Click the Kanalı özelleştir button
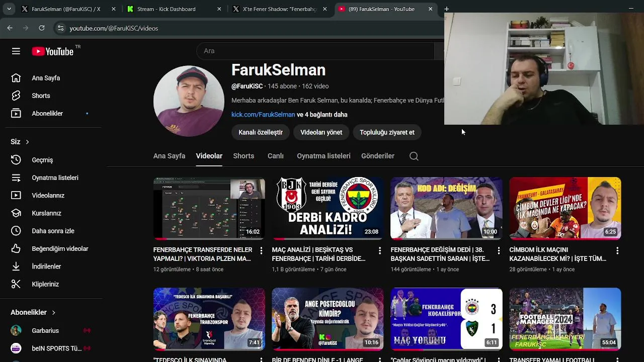 (x=261, y=132)
